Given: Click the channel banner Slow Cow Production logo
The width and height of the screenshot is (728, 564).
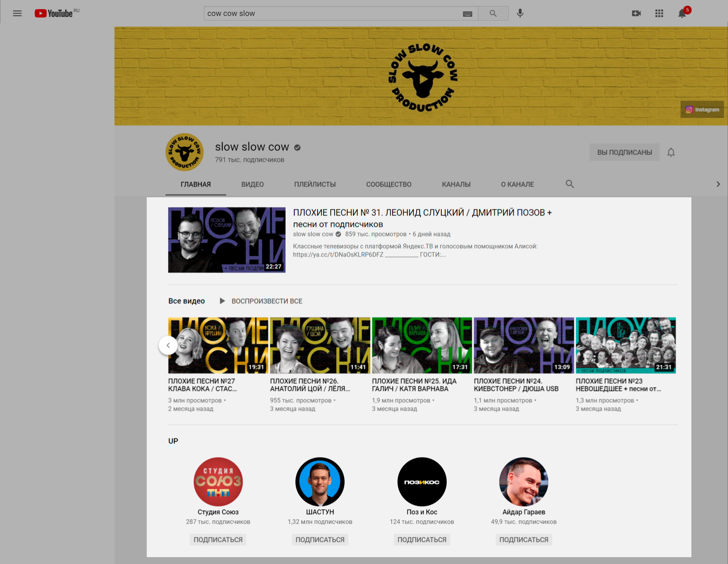Looking at the screenshot, I should pos(423,77).
